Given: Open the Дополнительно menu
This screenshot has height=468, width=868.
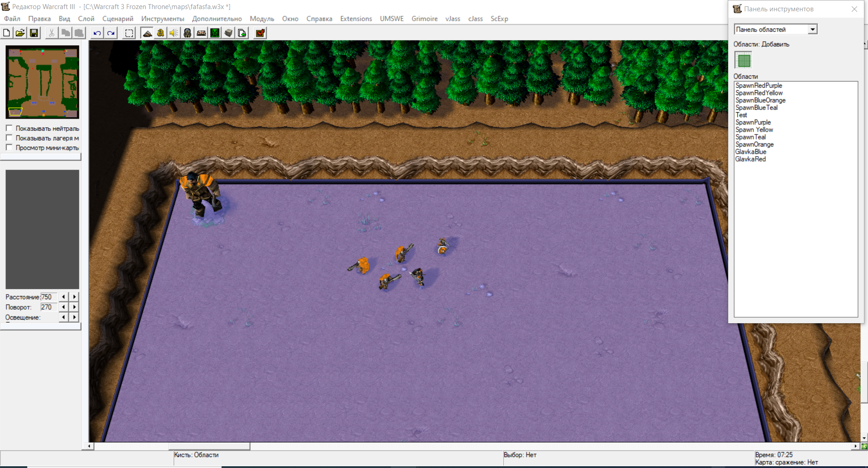Looking at the screenshot, I should 217,19.
